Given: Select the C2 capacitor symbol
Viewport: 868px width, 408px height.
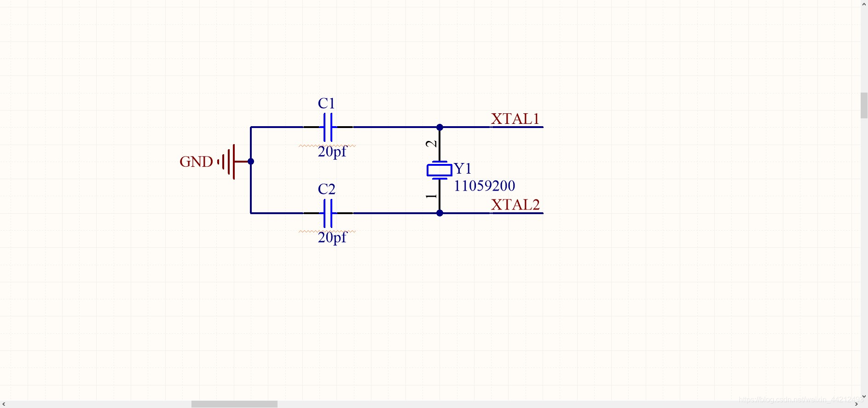Looking at the screenshot, I should pos(328,213).
